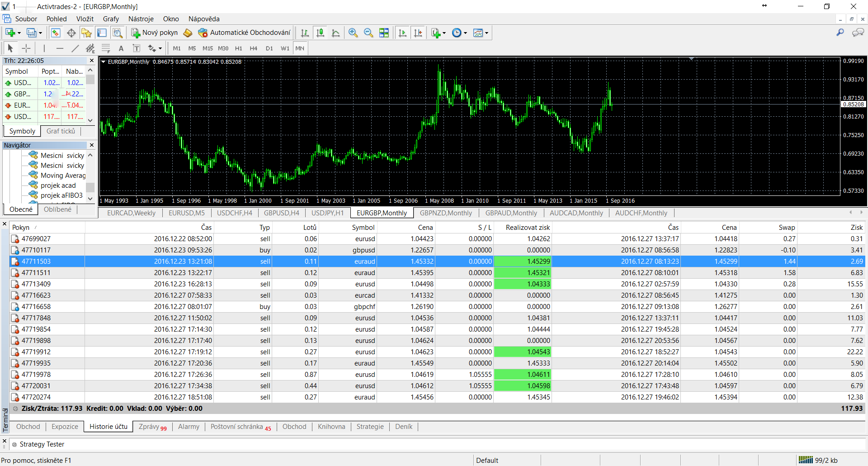Switch timeframe to M1
The width and height of the screenshot is (868, 466).
click(x=177, y=48)
